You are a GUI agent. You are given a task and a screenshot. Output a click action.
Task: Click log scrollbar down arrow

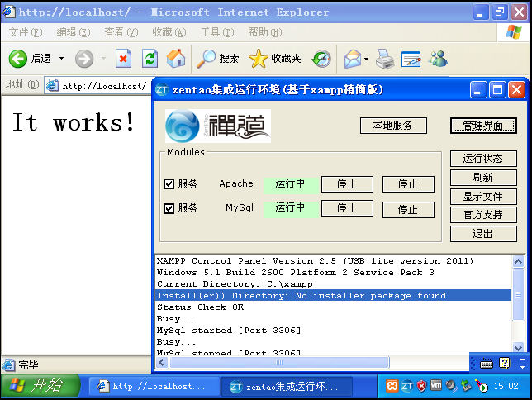click(x=518, y=348)
